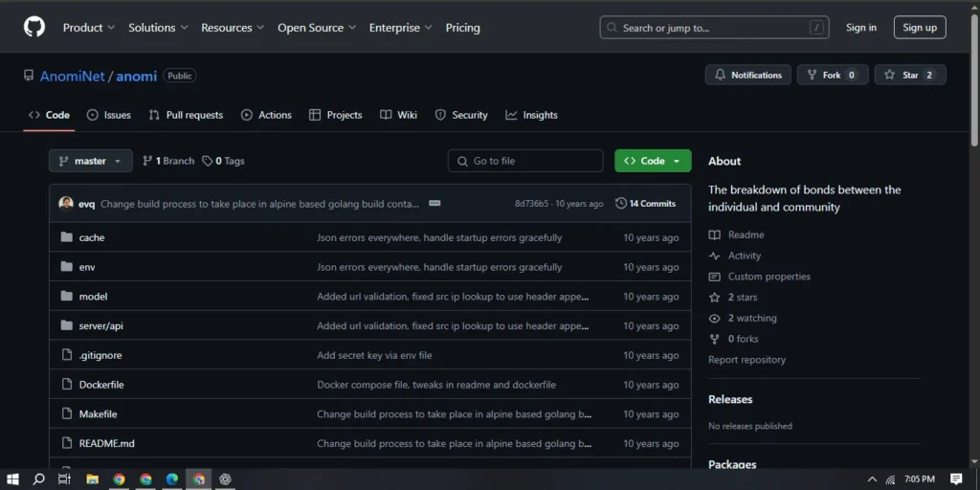
Task: Click the evq author avatar
Action: [x=66, y=204]
